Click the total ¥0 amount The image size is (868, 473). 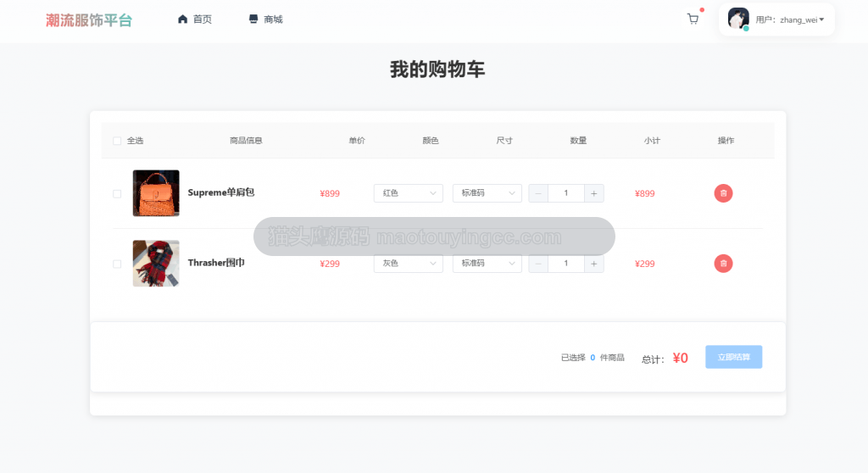681,358
